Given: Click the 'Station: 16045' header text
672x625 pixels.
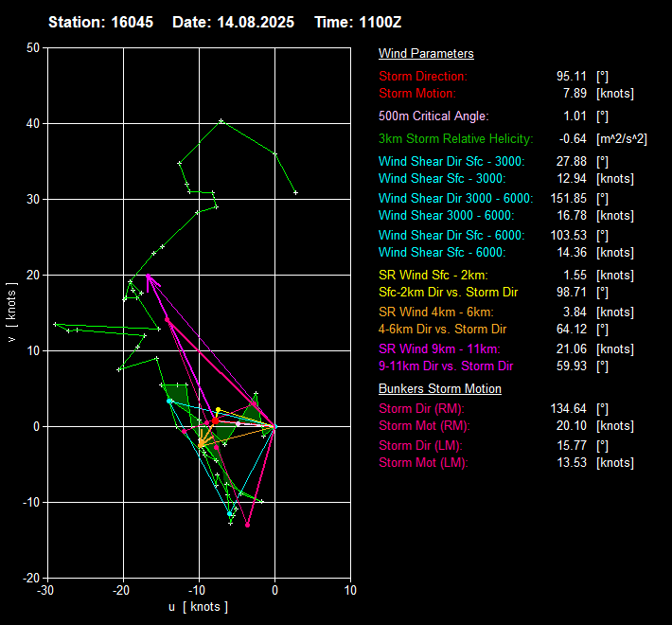Looking at the screenshot, I should [100, 22].
